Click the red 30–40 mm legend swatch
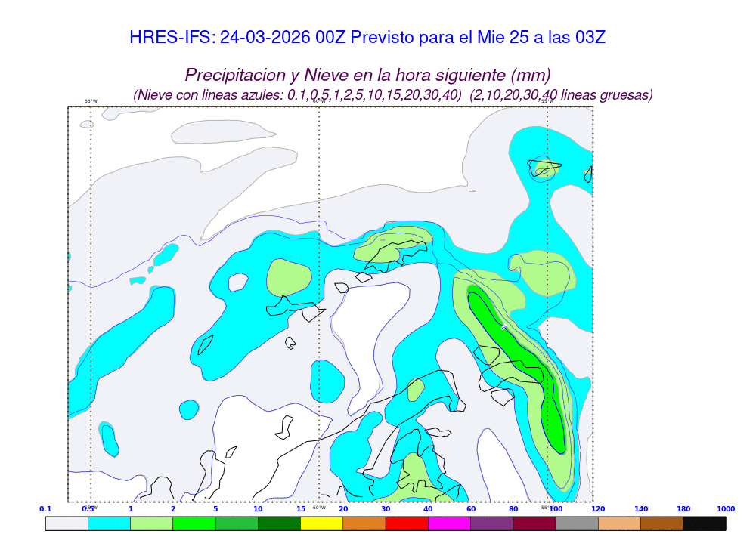This screenshot has height=534, width=756. click(x=407, y=523)
